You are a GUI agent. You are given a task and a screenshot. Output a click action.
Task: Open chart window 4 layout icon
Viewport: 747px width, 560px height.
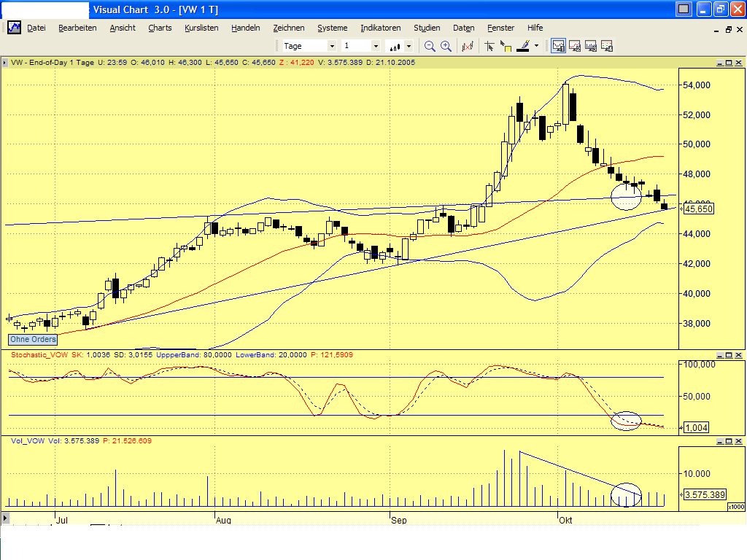point(606,45)
